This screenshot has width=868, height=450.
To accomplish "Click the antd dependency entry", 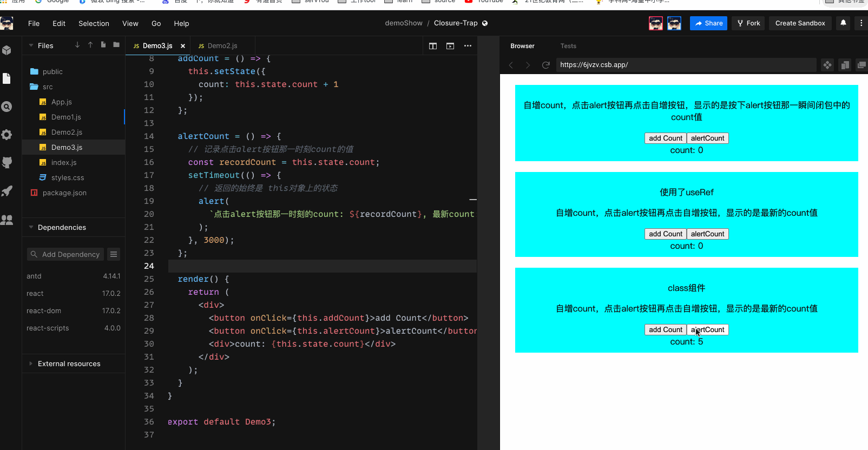I will [x=74, y=276].
